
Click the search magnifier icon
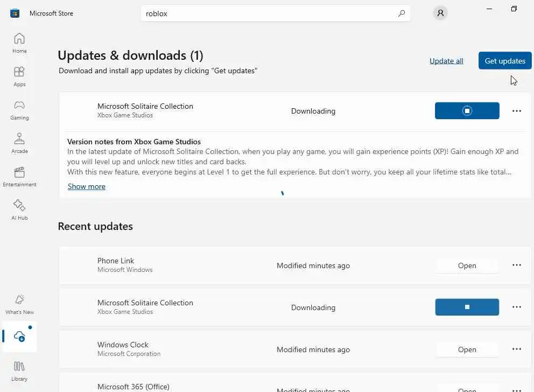[402, 13]
